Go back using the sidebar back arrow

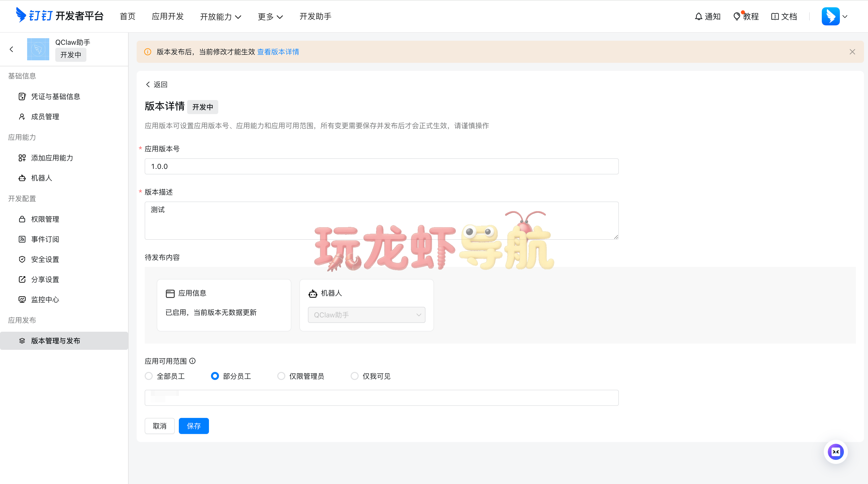click(x=12, y=49)
